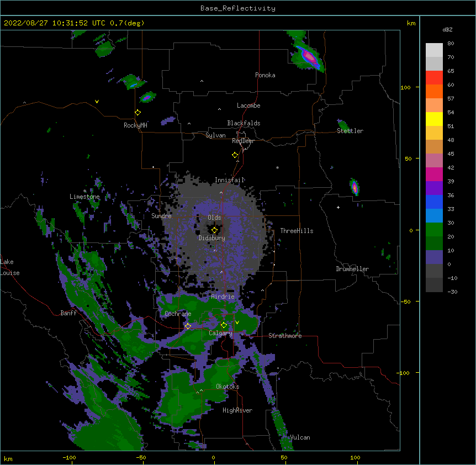Select the yellow diamond marker above the RockyMH label
The width and height of the screenshot is (476, 465).
point(137,113)
